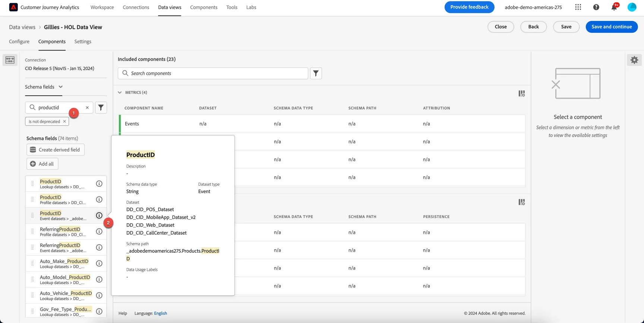Viewport: 644px width, 323px height.
Task: Open the app switcher grid icon
Action: (x=578, y=7)
